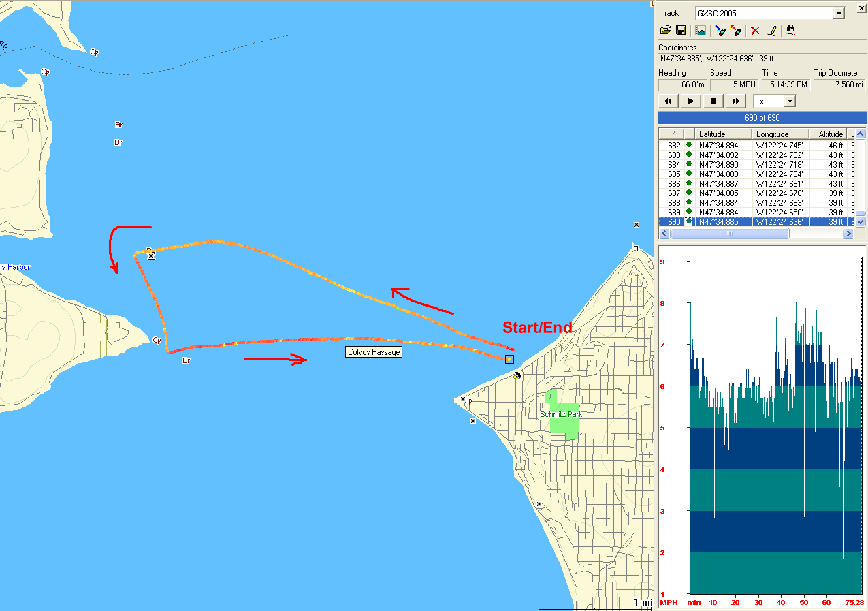
Task: Close the track panel with X button
Action: [861, 7]
